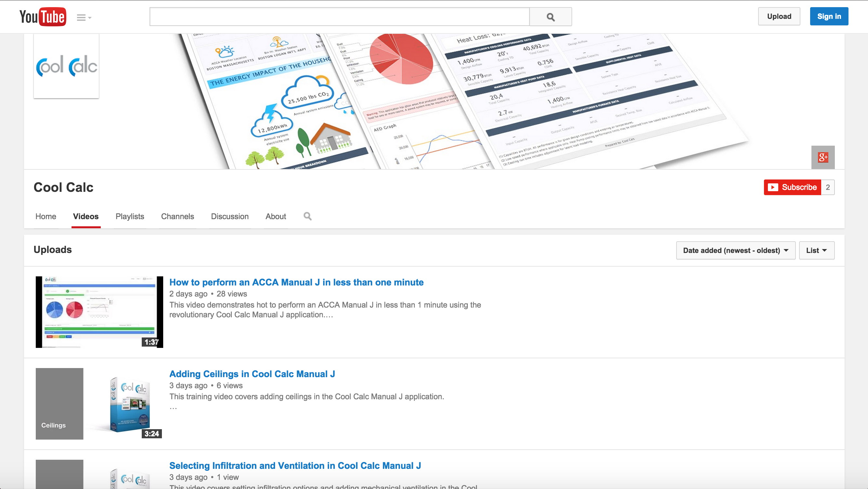Open the Cool Calc channel avatar
The width and height of the screenshot is (868, 489).
coord(66,66)
